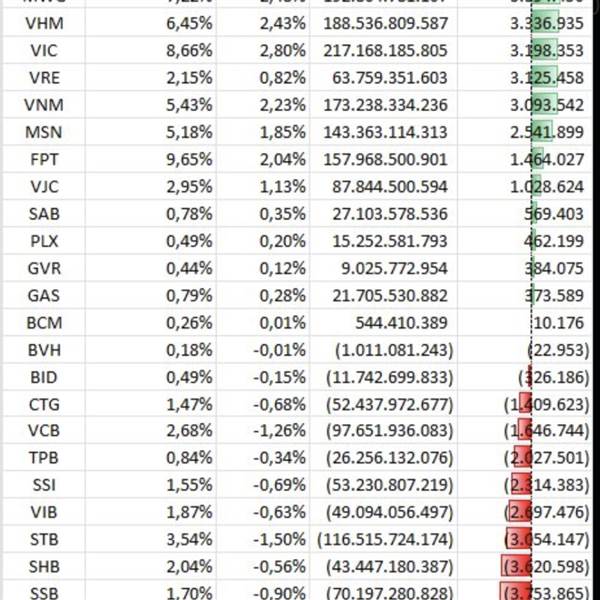Select the STB ticker cell
The image size is (600, 600).
(43, 540)
